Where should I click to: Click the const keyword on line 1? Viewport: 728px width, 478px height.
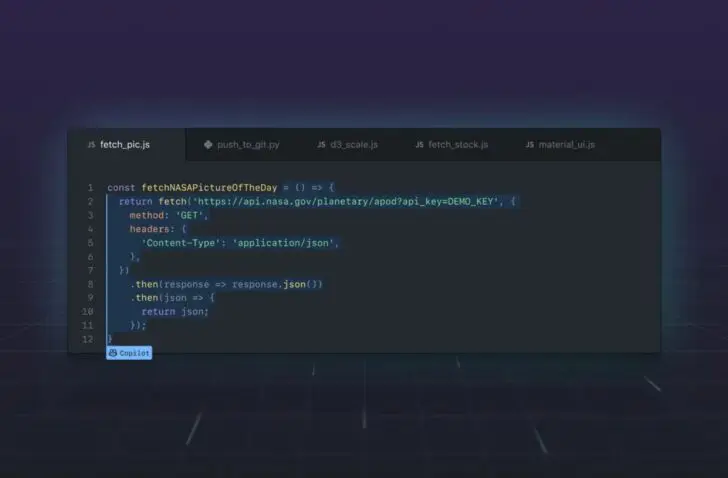point(121,188)
